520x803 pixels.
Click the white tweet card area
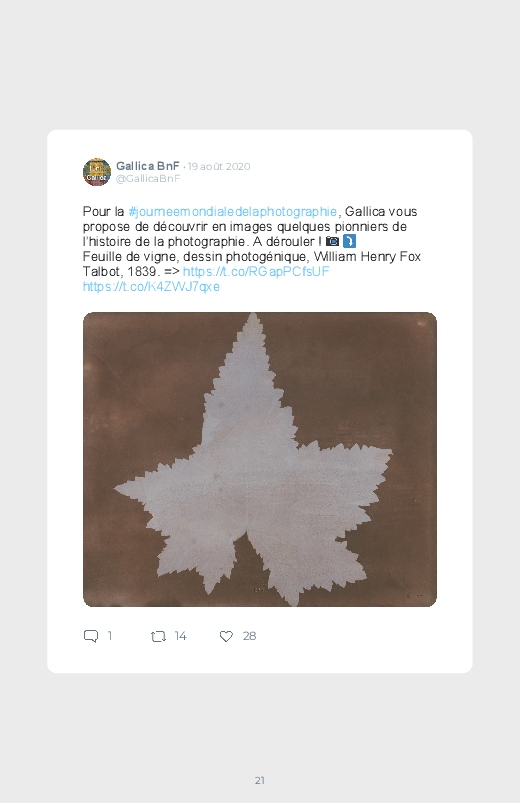(x=260, y=402)
